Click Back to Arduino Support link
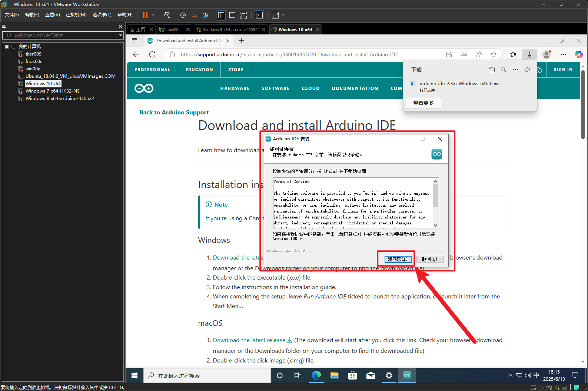 (x=174, y=113)
